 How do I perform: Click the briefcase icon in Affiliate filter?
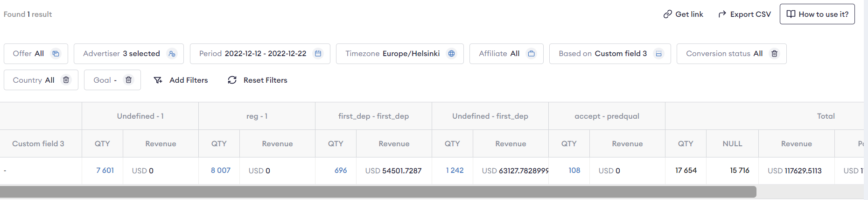pos(531,54)
